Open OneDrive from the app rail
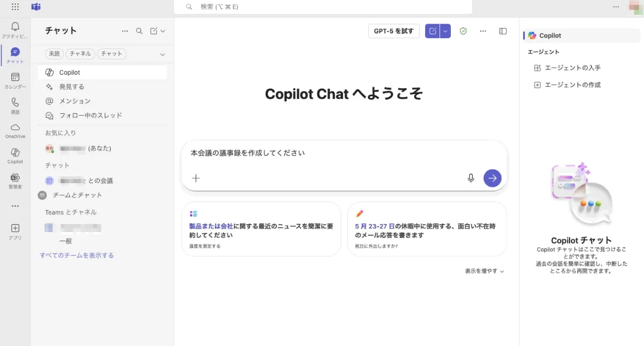This screenshot has height=346, width=644. pyautogui.click(x=15, y=128)
